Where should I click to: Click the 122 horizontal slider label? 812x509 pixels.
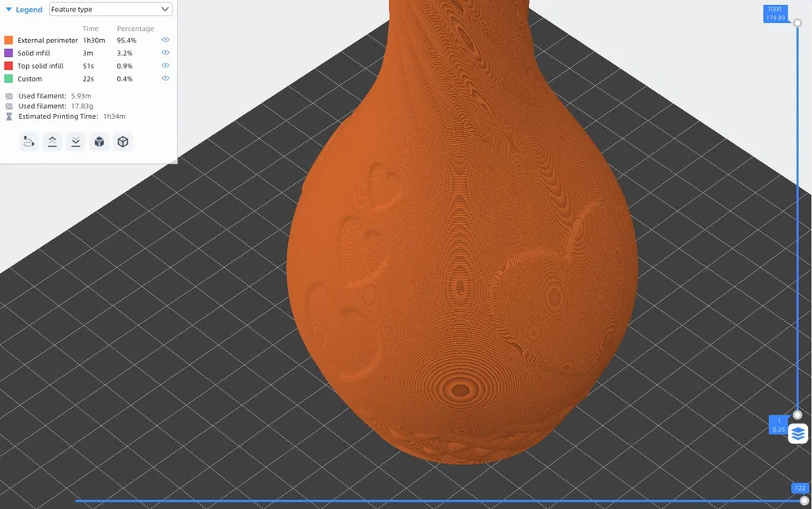(x=800, y=489)
